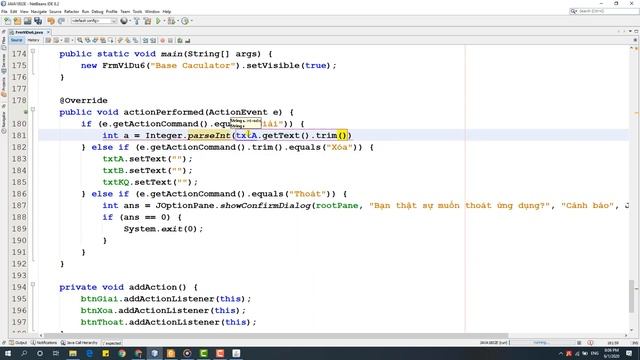Collapse the addAction fold marker at line 194
The height and width of the screenshot is (360, 640).
(x=33, y=284)
